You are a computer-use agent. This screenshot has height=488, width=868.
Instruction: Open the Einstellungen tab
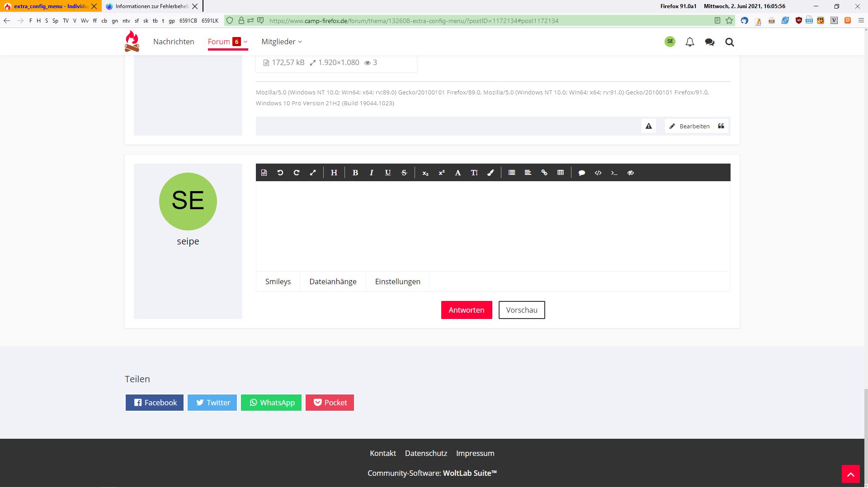(397, 282)
